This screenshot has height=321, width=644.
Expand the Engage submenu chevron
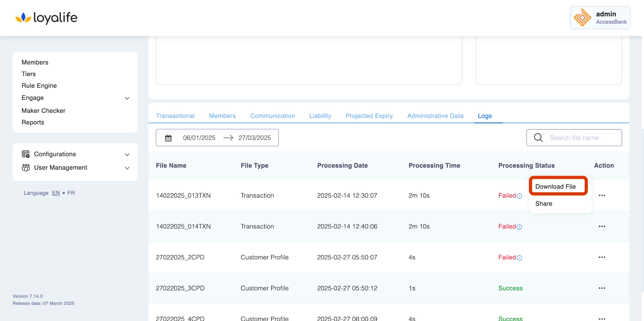127,98
